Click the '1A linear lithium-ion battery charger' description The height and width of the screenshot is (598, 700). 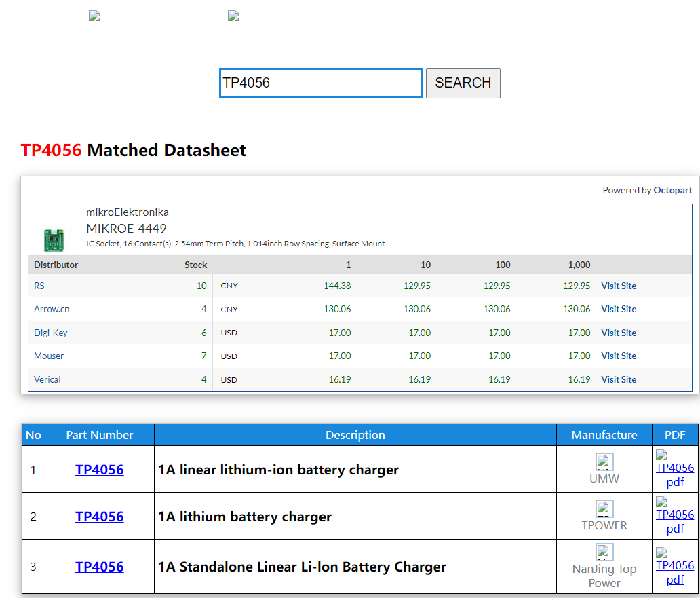[x=279, y=470]
